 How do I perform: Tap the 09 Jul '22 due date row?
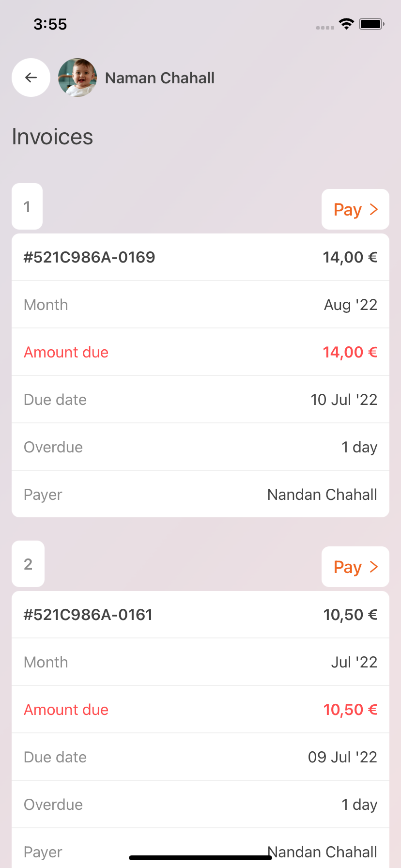[200, 757]
